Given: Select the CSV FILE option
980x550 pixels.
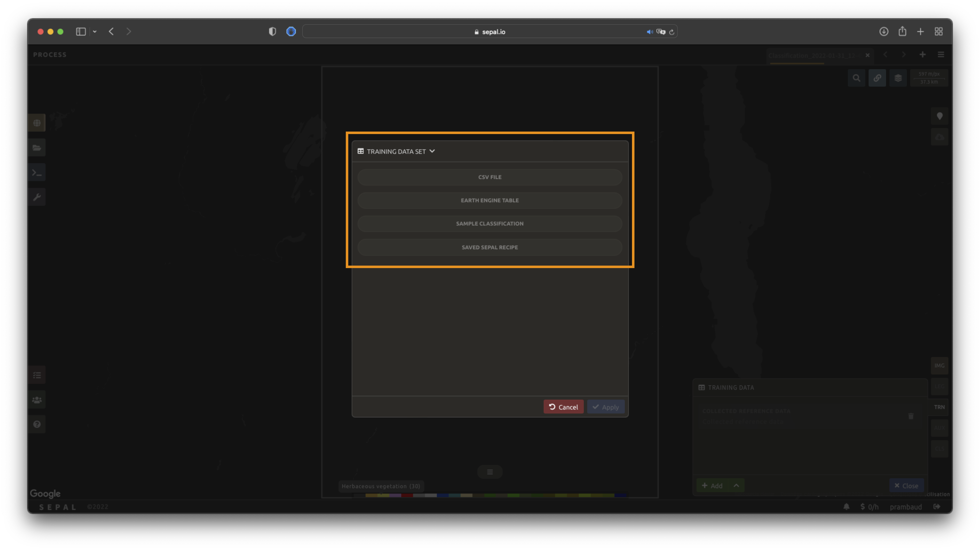Looking at the screenshot, I should click(x=490, y=177).
